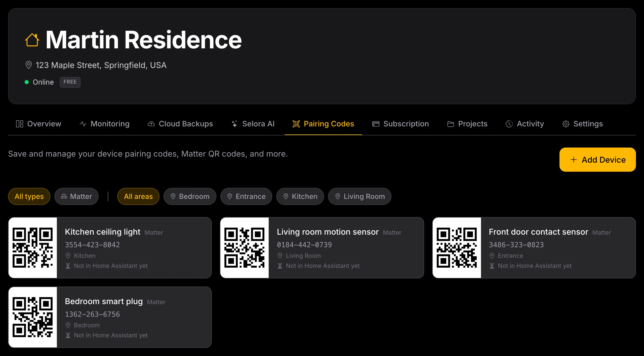Viewport: 644px width, 356px height.
Task: Click the hourglass icon on Kitchen ceiling light card
Action: (x=68, y=266)
